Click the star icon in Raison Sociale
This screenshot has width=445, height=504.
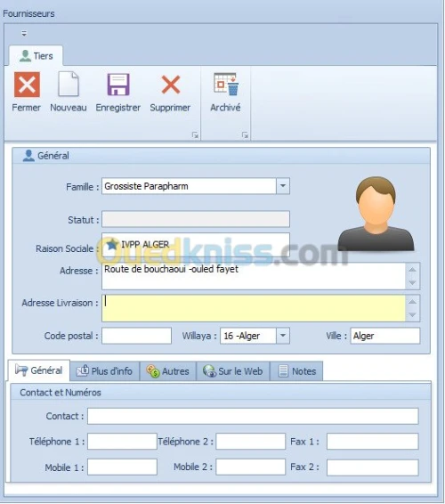112,245
